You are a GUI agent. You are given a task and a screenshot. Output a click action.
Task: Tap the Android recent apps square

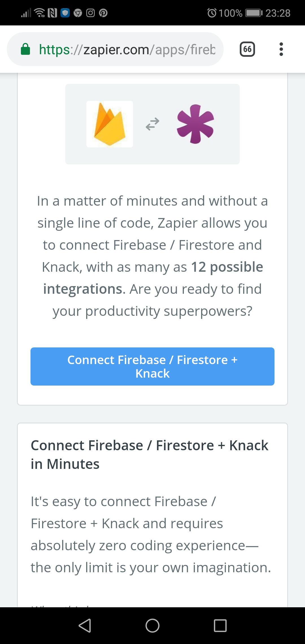[x=220, y=625]
